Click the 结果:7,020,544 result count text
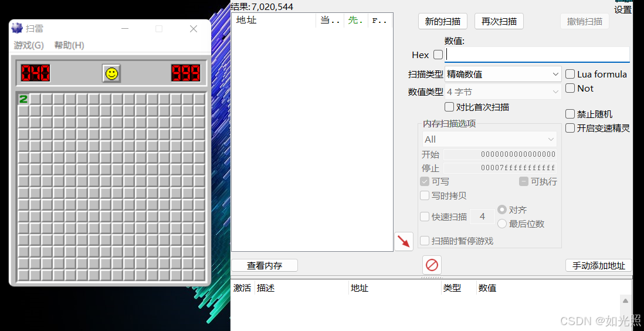The height and width of the screenshot is (331, 644). [262, 6]
